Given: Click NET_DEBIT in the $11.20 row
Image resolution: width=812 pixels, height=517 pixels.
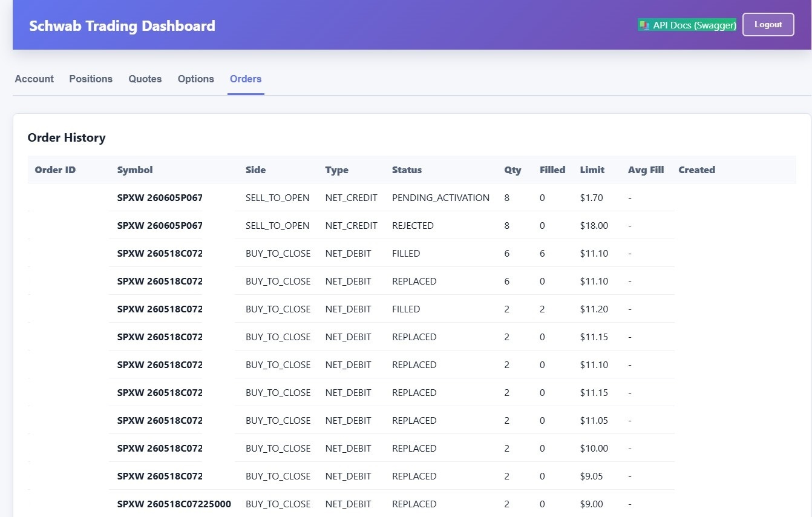Looking at the screenshot, I should tap(348, 309).
